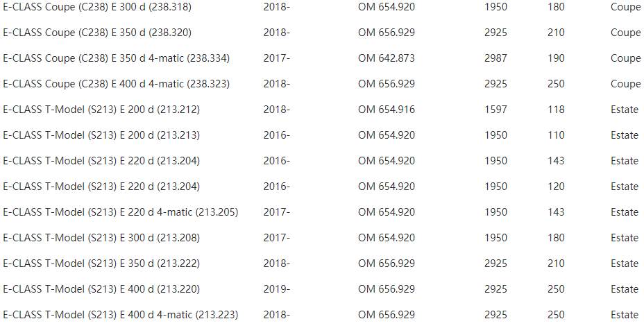Click the 2987 displacement value
Screen dimensions: 644x328
495,58
